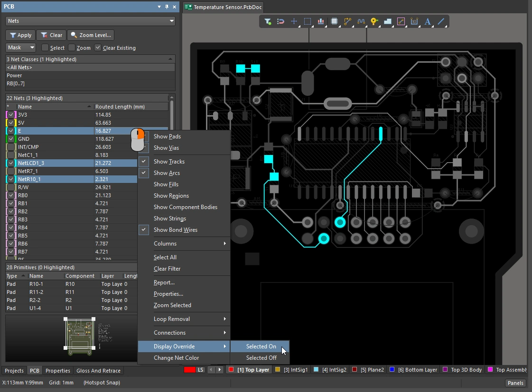Choose the Place Via icon
The width and height of the screenshot is (532, 392).
pos(374,21)
